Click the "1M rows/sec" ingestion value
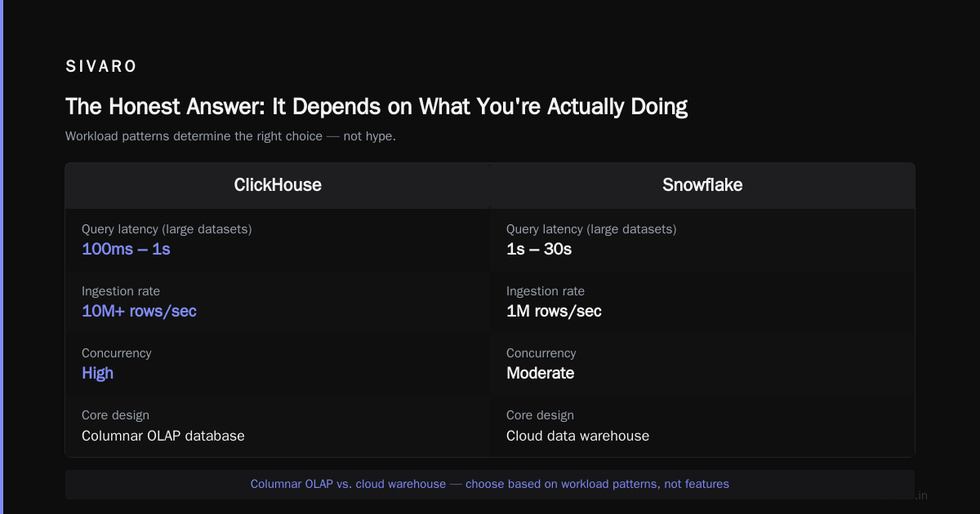This screenshot has width=980, height=514. point(554,311)
